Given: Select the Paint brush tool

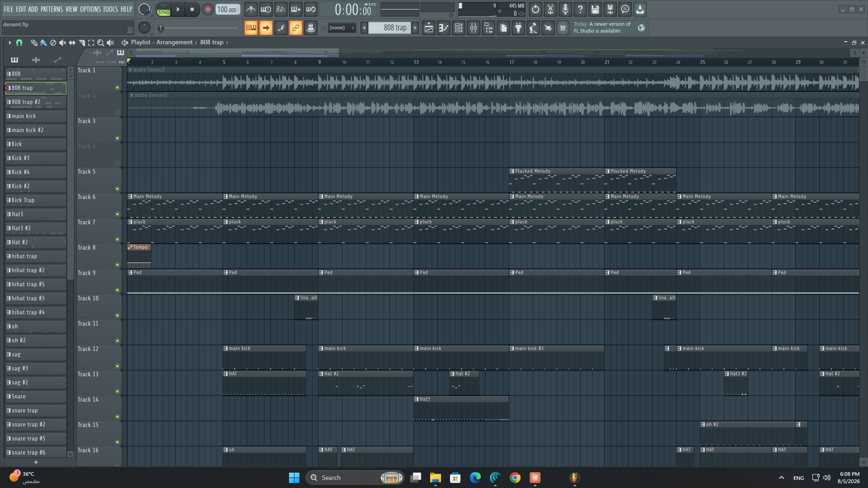Looking at the screenshot, I should [43, 43].
